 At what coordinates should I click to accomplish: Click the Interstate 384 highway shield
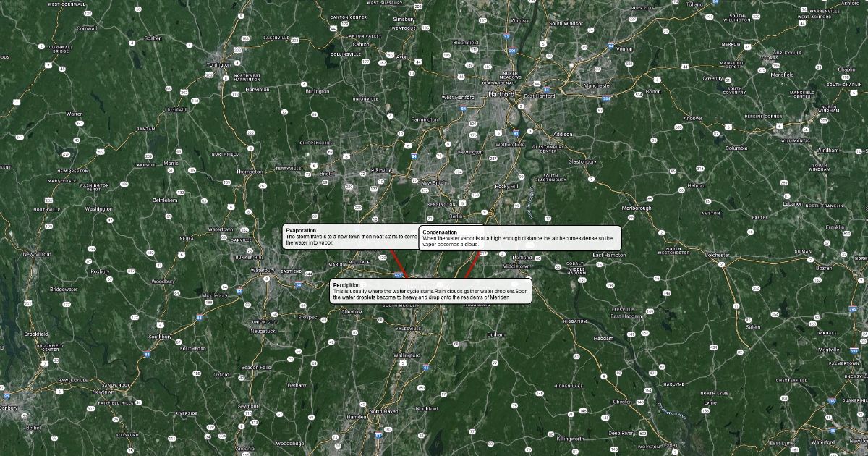click(606, 98)
